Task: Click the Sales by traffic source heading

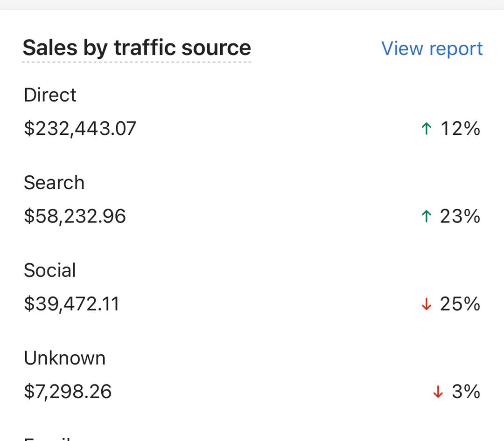Action: click(x=137, y=48)
